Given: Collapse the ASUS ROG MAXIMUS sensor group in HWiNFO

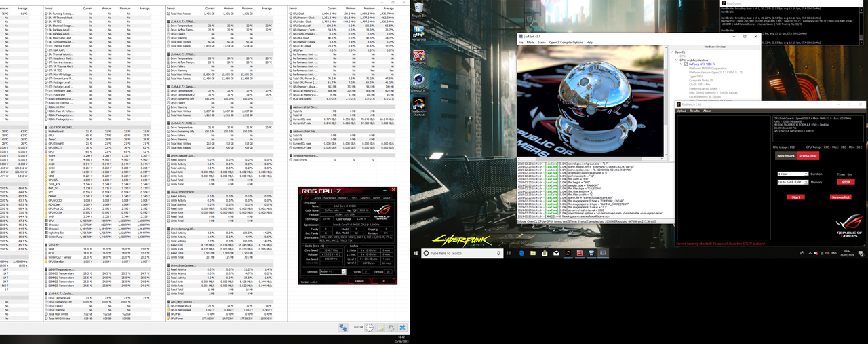Looking at the screenshot, I should coord(97,128).
